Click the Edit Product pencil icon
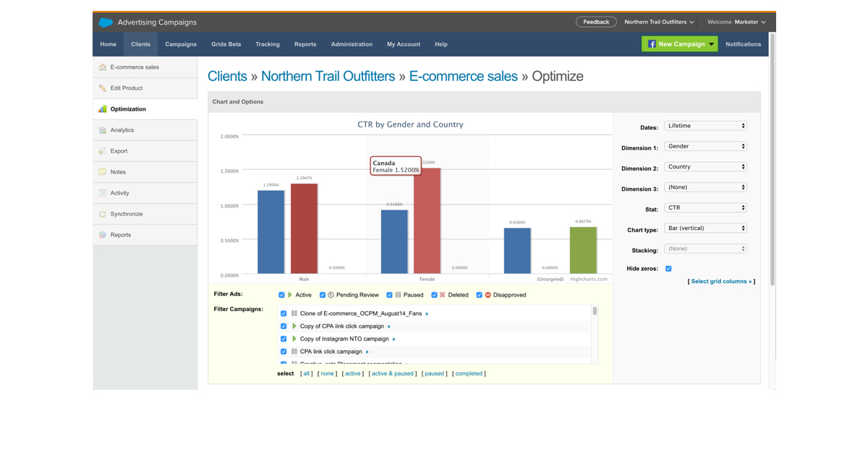The image size is (868, 463). click(103, 88)
